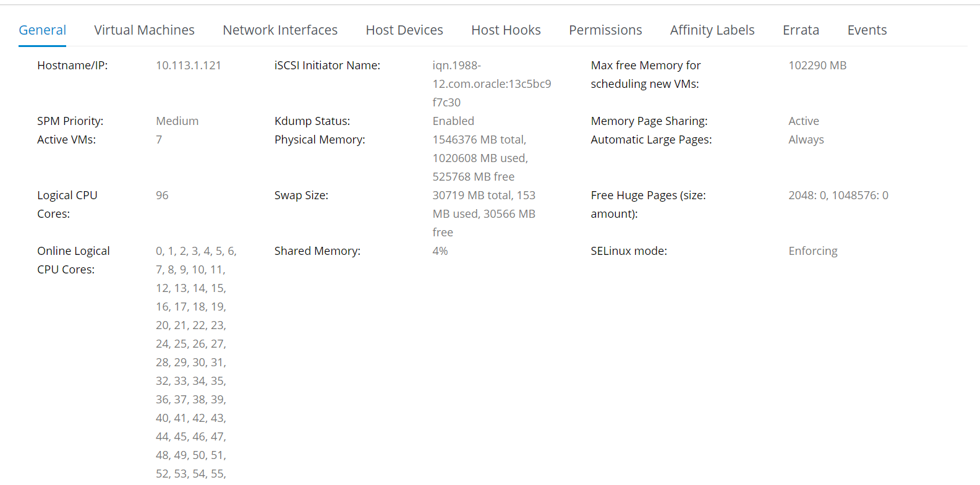Click the Free Huge Pages value

pos(838,195)
